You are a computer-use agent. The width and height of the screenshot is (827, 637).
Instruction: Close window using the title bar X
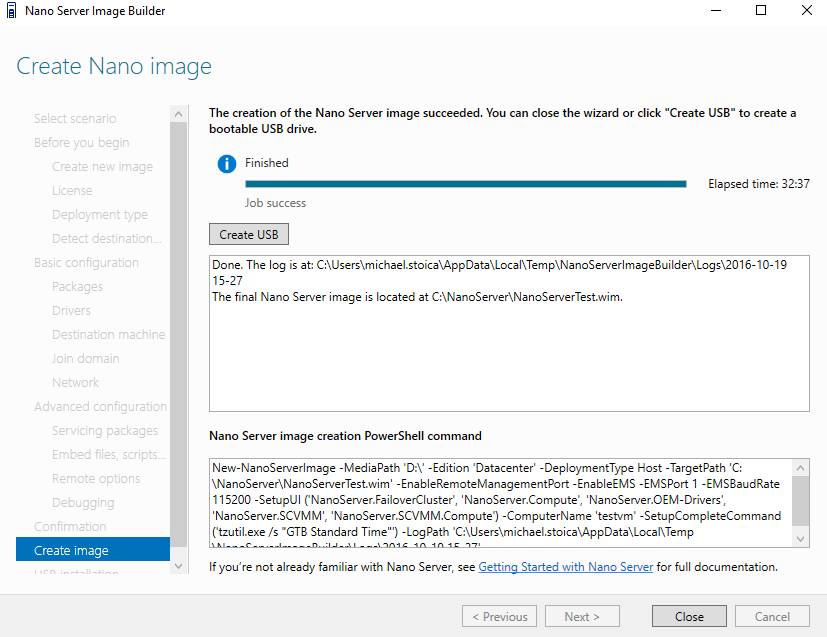coord(806,11)
